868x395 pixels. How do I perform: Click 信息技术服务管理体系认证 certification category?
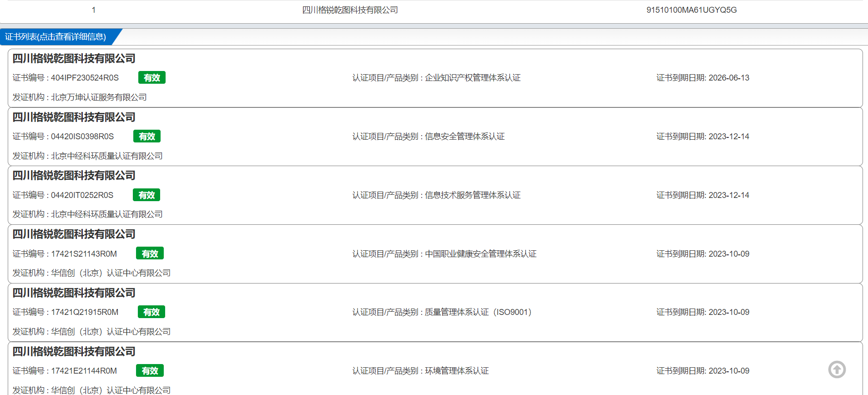click(x=473, y=195)
